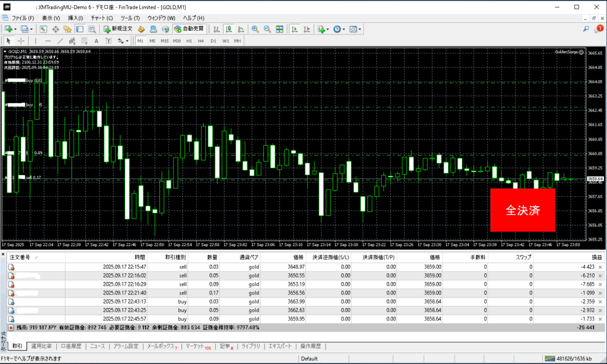Switch to the 口座履歴 tab
This screenshot has height=364, width=607.
(x=71, y=346)
